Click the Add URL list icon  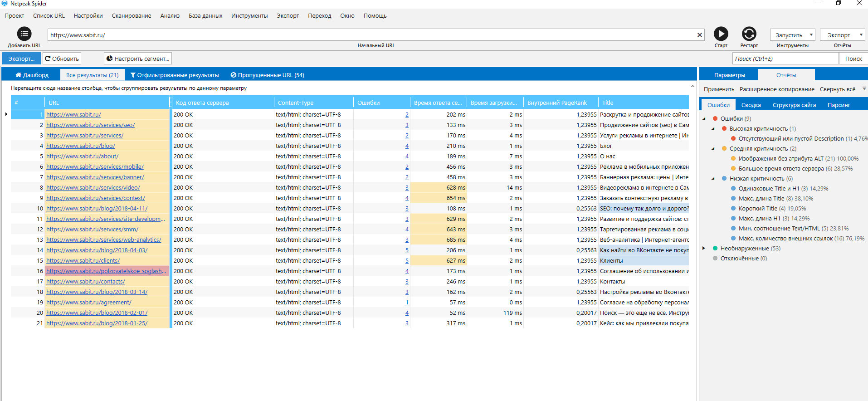[24, 34]
